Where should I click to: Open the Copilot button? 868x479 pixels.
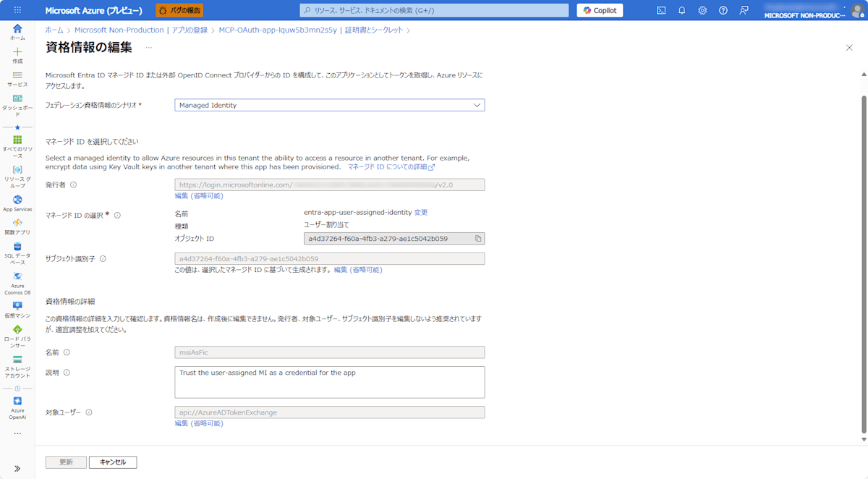600,10
